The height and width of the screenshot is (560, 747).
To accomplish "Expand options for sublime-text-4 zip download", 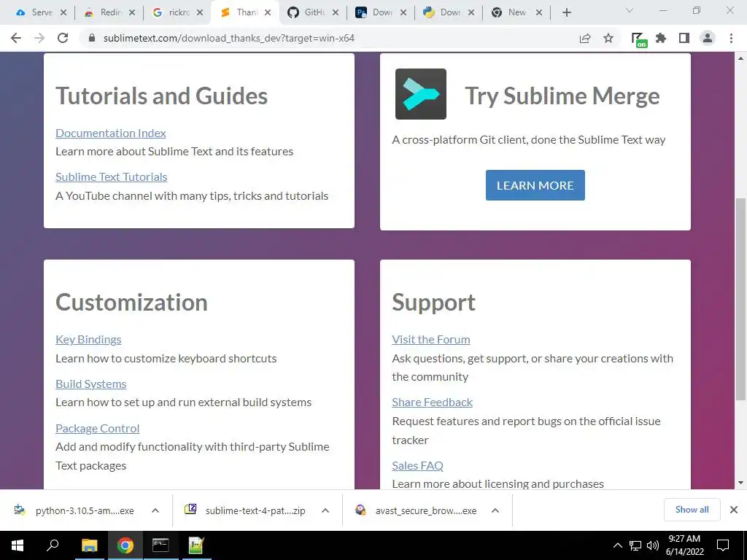I will click(325, 510).
